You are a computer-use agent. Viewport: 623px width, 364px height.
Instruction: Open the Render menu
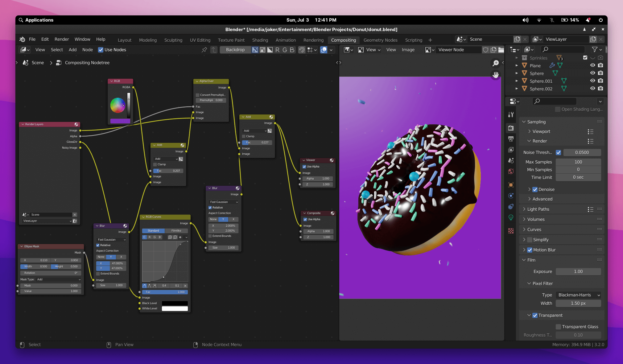[x=62, y=39]
